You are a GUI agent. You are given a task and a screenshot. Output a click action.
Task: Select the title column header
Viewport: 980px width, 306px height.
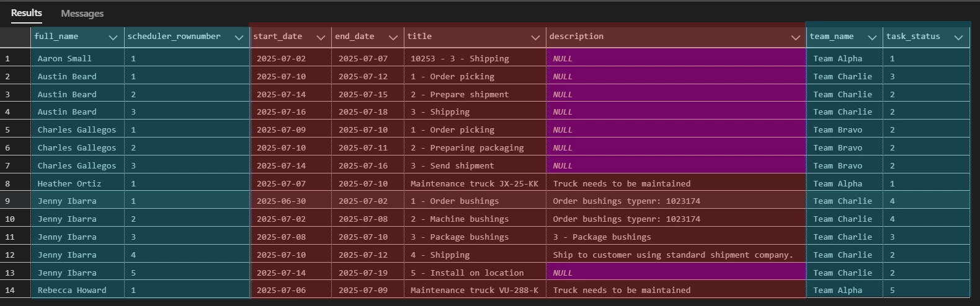pyautogui.click(x=475, y=37)
